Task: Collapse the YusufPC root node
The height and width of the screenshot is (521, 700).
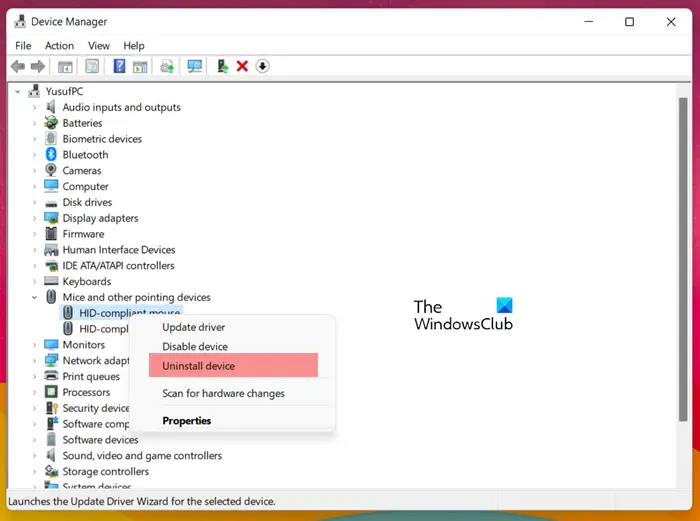Action: point(17,92)
